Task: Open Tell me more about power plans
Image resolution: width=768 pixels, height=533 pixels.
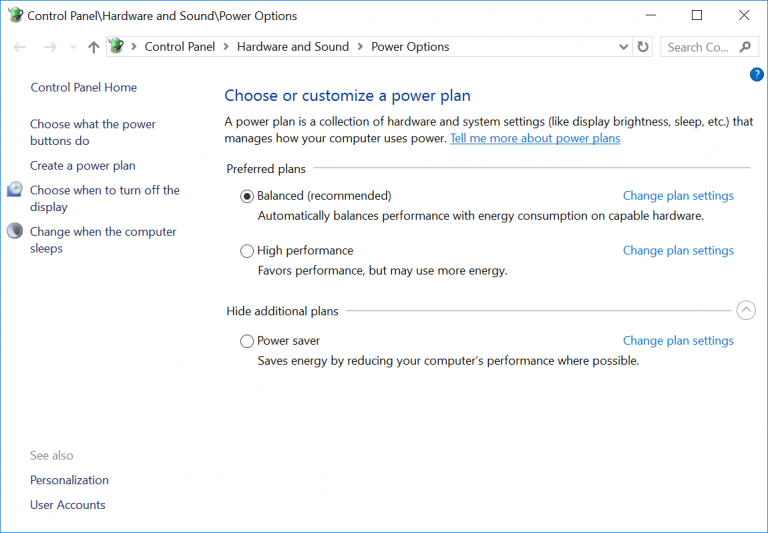Action: click(x=535, y=139)
